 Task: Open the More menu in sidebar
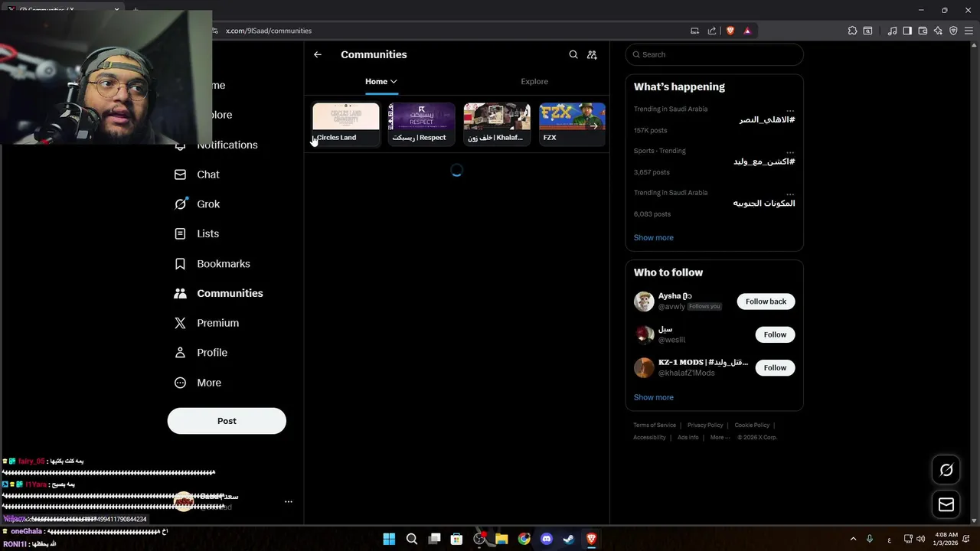point(198,383)
